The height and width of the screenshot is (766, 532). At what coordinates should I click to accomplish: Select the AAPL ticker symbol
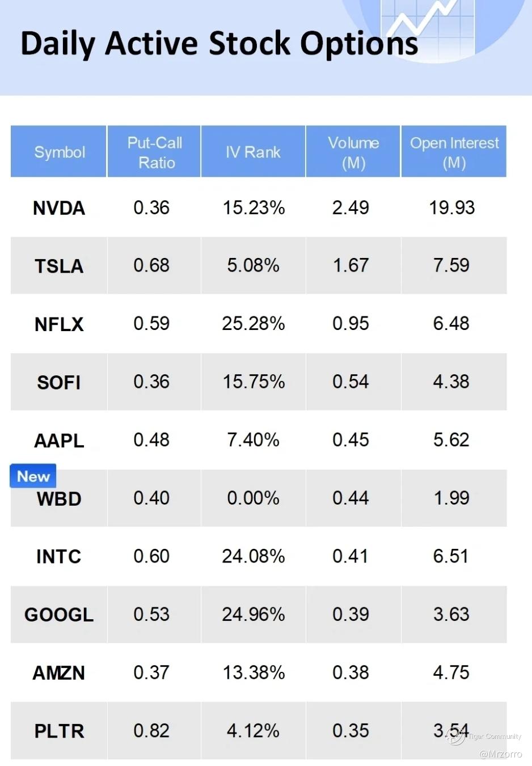click(x=59, y=441)
